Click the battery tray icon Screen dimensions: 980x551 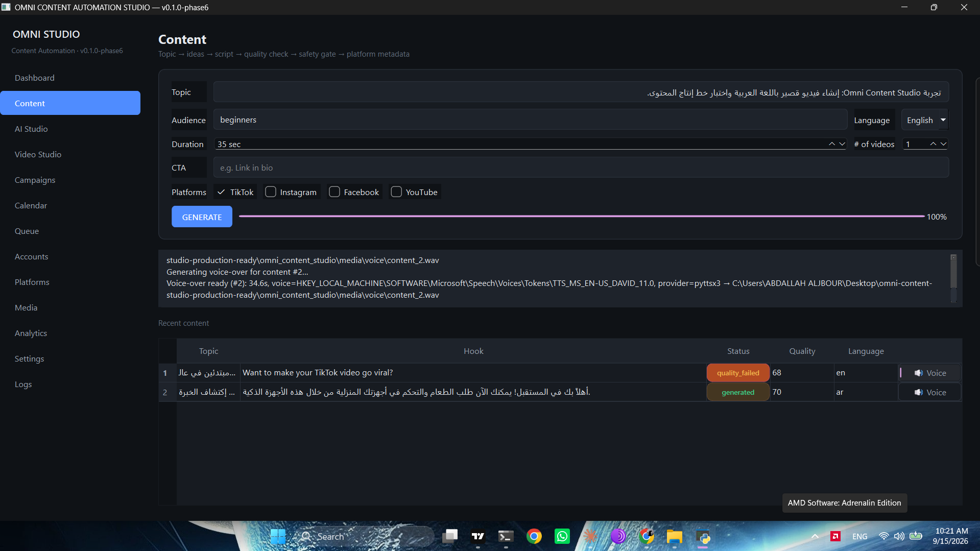pyautogui.click(x=916, y=536)
